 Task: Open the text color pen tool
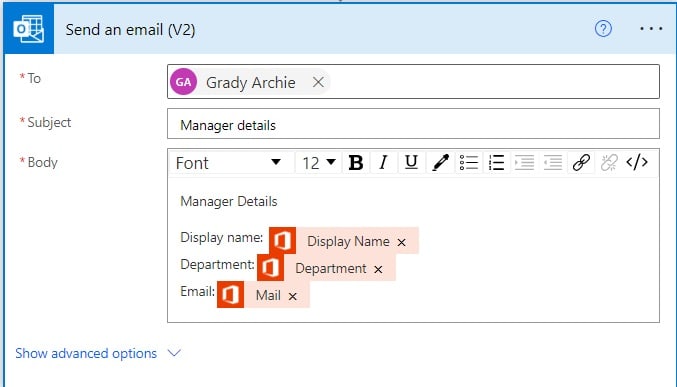(440, 163)
